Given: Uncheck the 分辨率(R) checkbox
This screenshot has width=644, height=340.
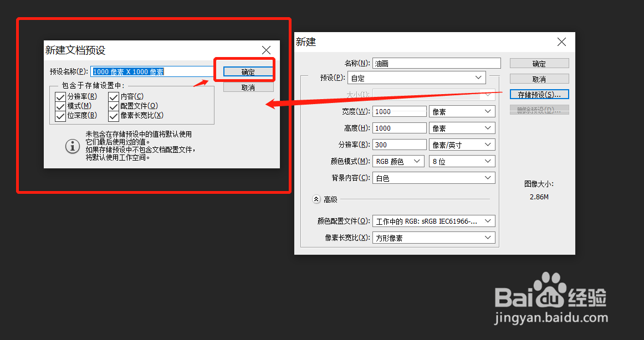Looking at the screenshot, I should click(x=60, y=96).
